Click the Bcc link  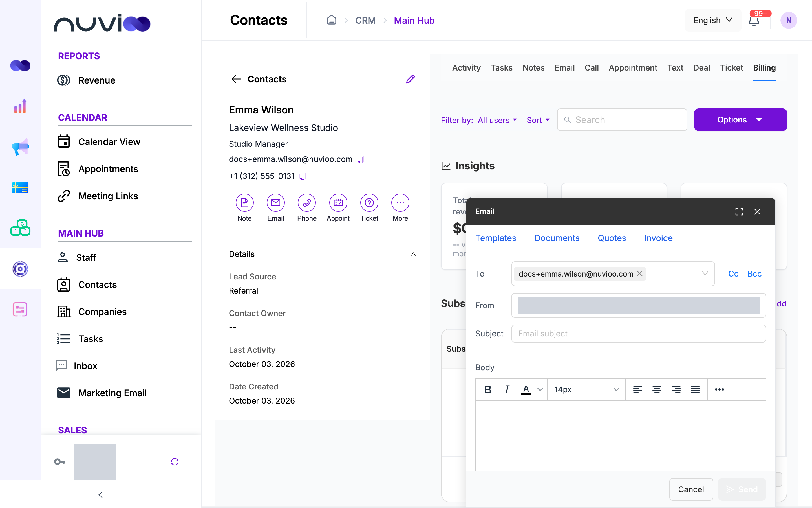754,273
